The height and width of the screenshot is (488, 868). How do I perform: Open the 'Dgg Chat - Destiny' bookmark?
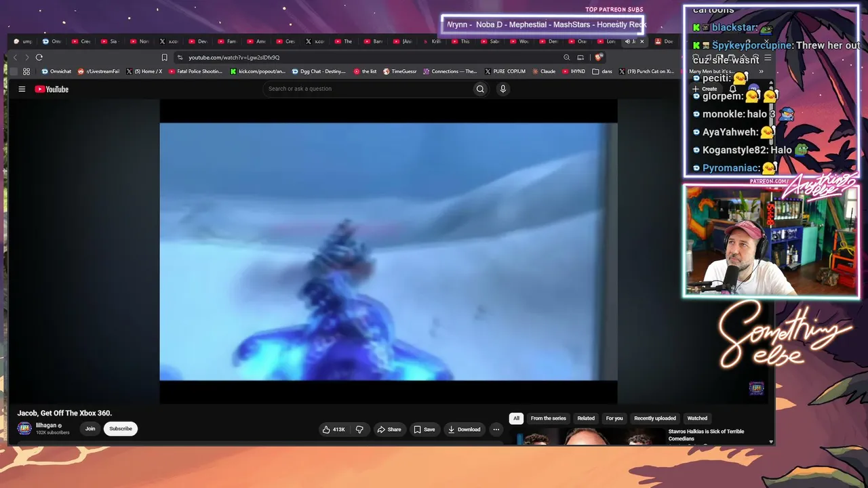tap(319, 71)
